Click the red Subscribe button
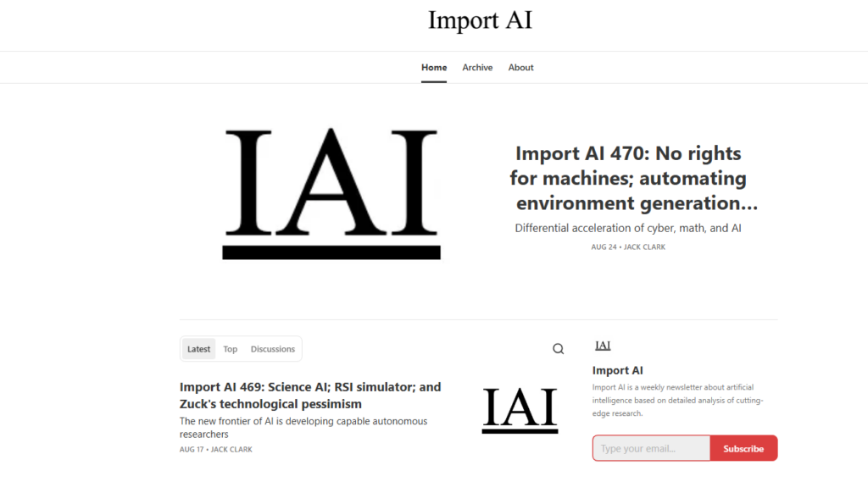This screenshot has width=868, height=482. [743, 448]
